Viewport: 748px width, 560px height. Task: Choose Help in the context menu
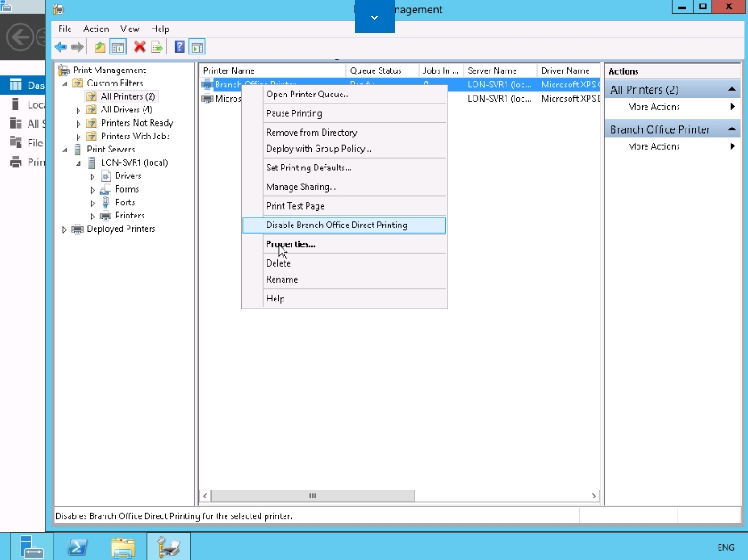tap(344, 299)
